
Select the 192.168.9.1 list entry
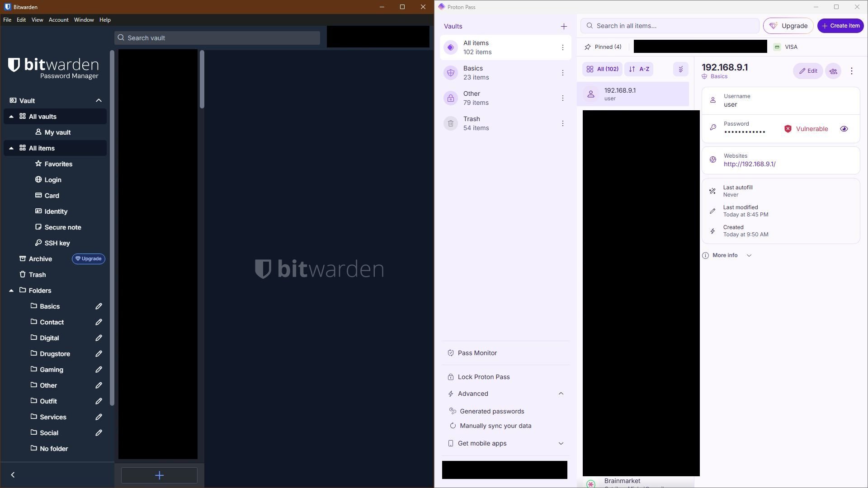pos(633,94)
